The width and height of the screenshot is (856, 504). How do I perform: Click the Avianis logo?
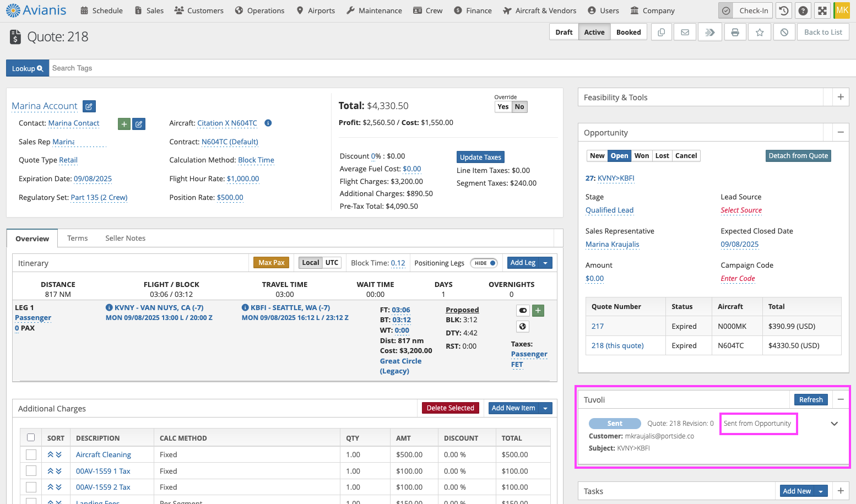coord(36,10)
